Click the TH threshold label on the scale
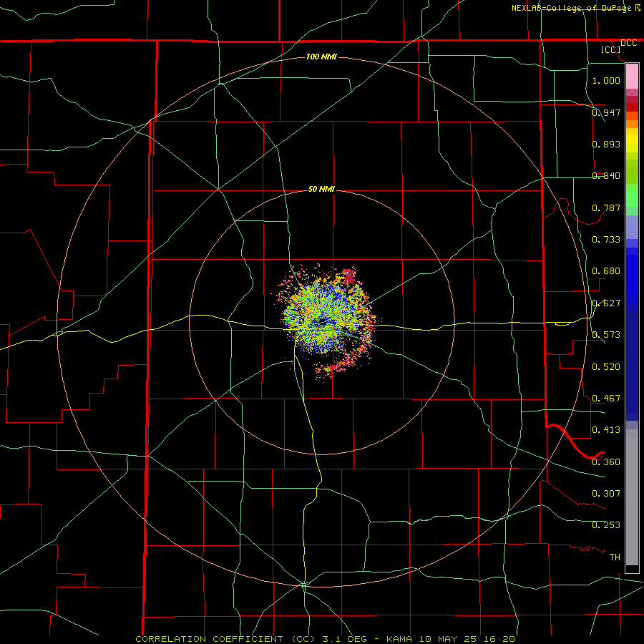644x644 pixels. (615, 557)
